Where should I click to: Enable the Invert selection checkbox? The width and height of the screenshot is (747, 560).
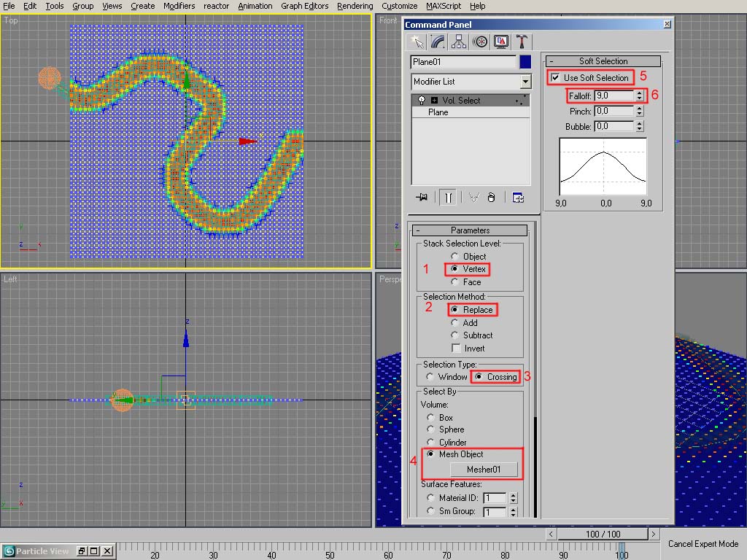click(x=456, y=349)
